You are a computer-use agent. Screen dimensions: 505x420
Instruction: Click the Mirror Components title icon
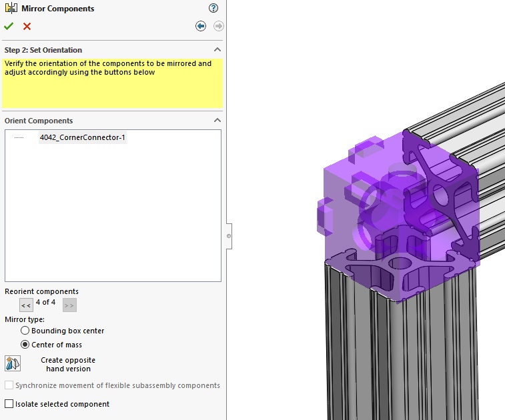pos(11,8)
